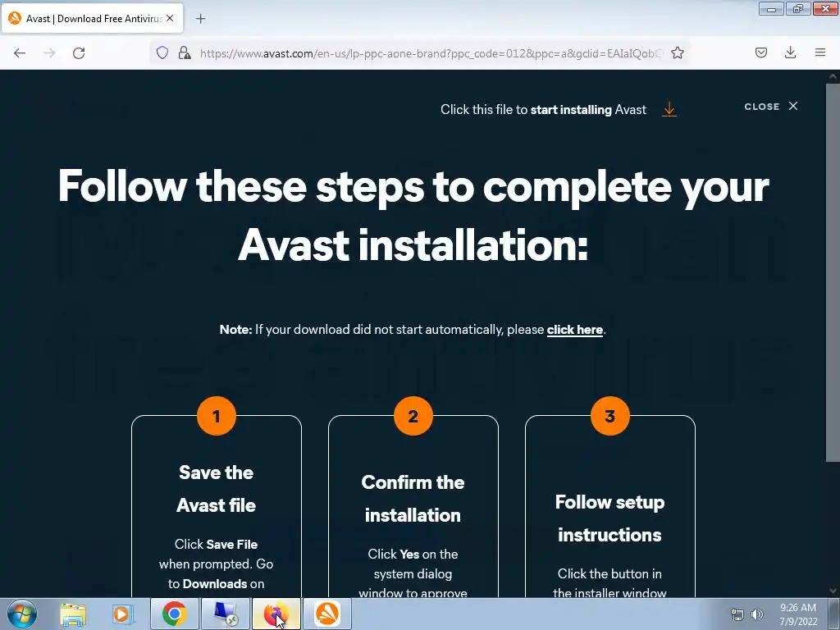The width and height of the screenshot is (840, 630).
Task: Open a new browser tab
Action: (x=200, y=19)
